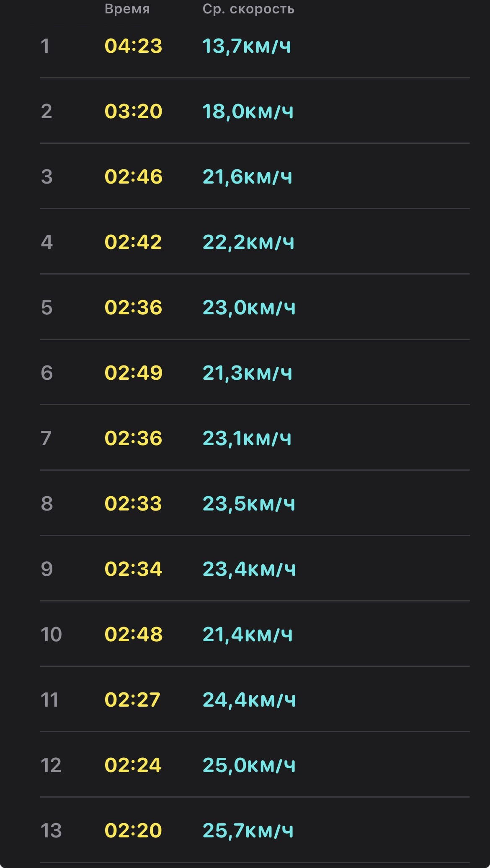The image size is (490, 868).
Task: Tap lap 11 time 02:27
Action: [132, 700]
